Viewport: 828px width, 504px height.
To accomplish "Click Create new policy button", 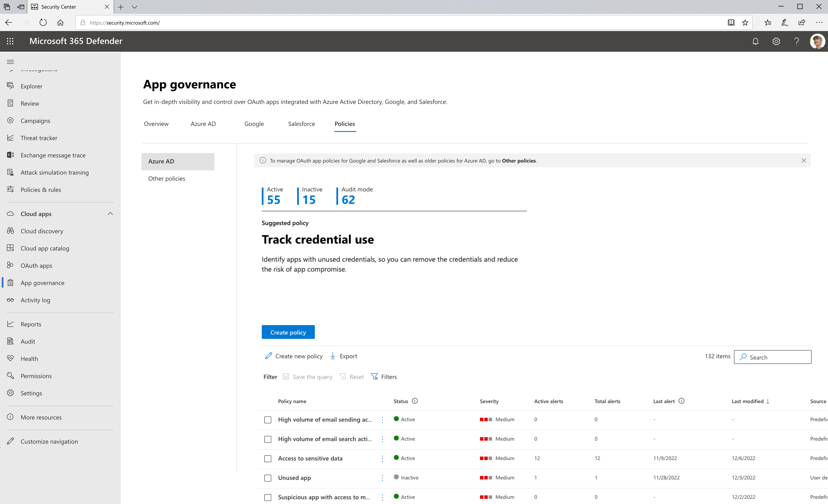I will (x=294, y=355).
